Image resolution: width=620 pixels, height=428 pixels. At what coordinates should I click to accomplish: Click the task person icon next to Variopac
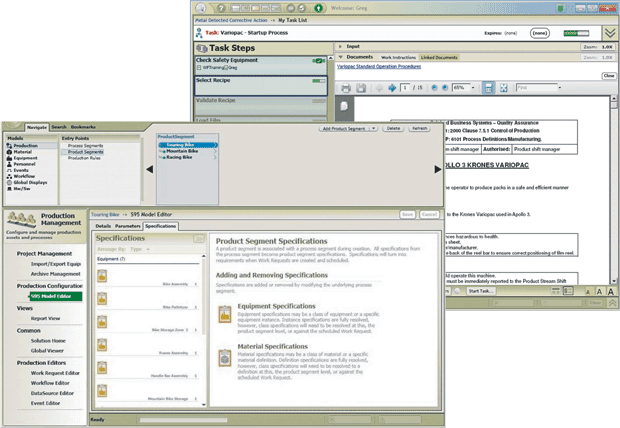point(199,33)
